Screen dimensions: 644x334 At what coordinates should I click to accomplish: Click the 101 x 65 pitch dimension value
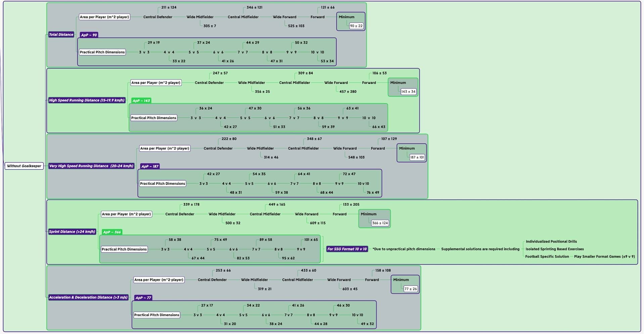pos(311,239)
